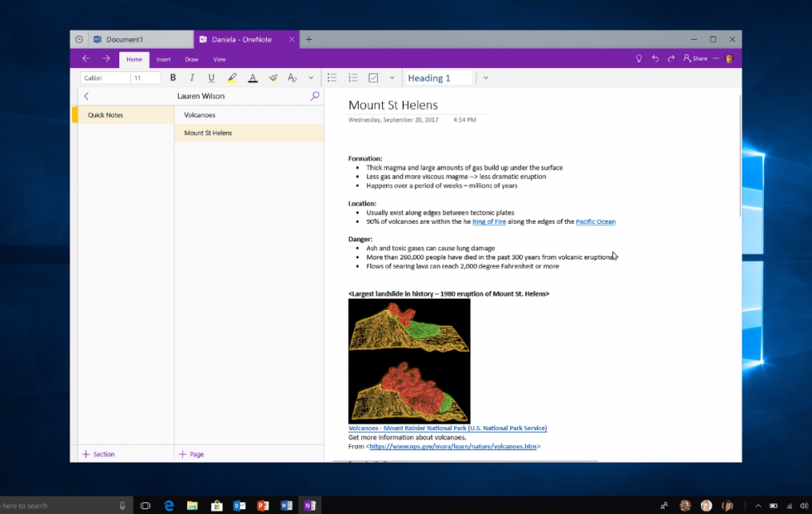Select the Daniela - OneNote tab

241,40
